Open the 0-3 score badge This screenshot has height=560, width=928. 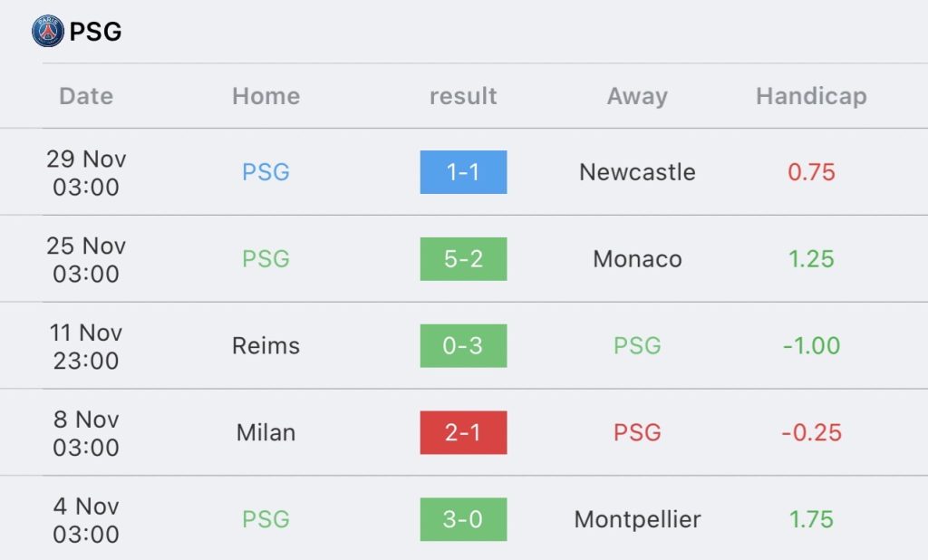(463, 346)
